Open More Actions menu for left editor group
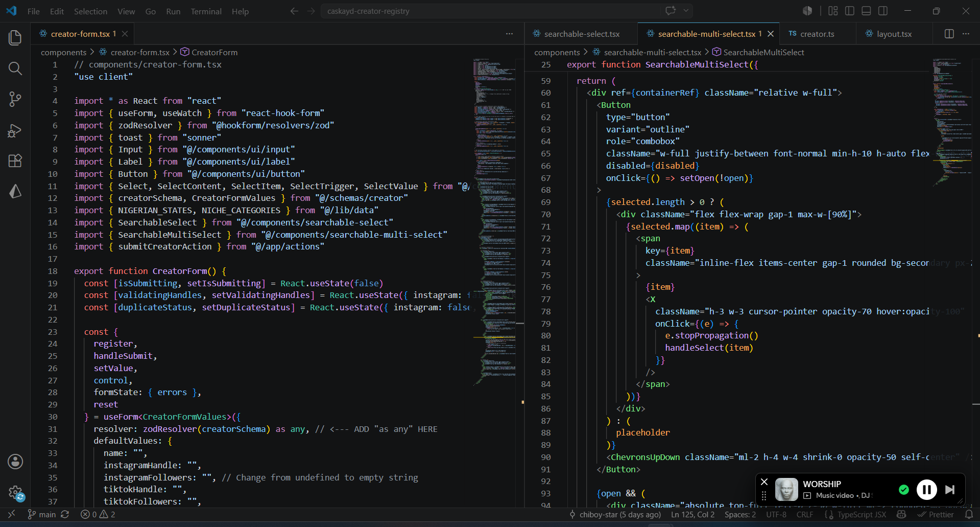 (509, 34)
